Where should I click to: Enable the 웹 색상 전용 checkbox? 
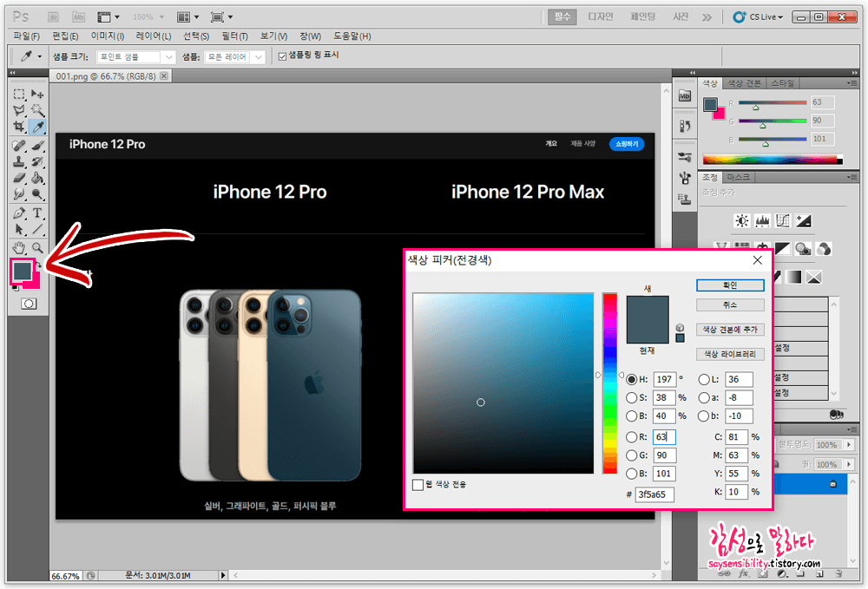(x=418, y=485)
